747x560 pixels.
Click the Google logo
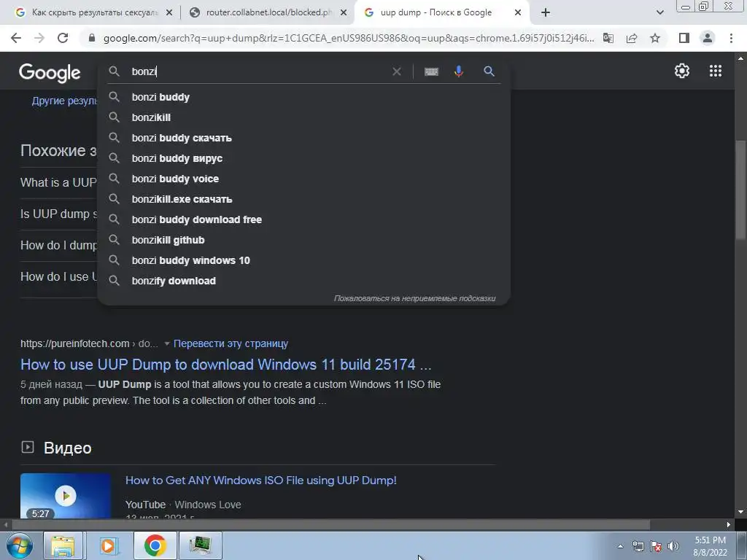(x=50, y=73)
